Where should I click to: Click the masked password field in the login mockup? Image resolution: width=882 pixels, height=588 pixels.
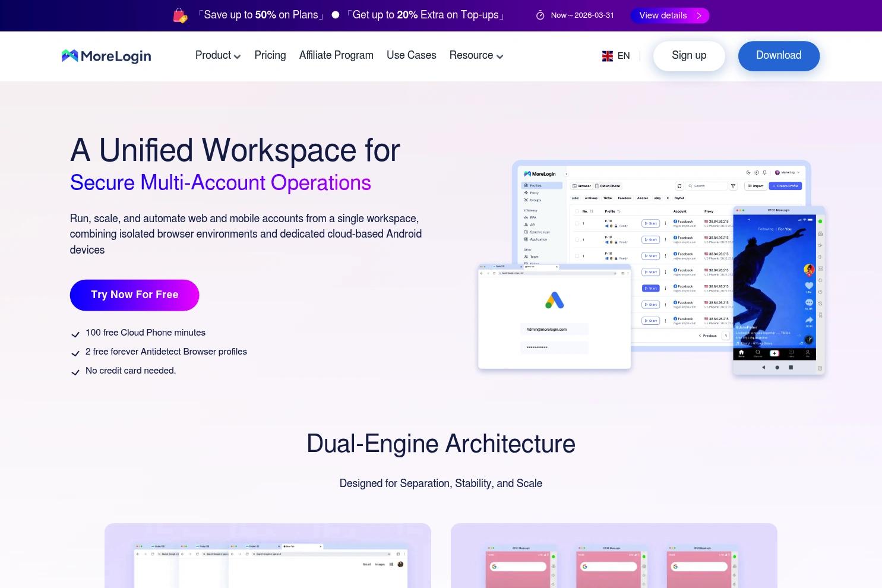(555, 347)
